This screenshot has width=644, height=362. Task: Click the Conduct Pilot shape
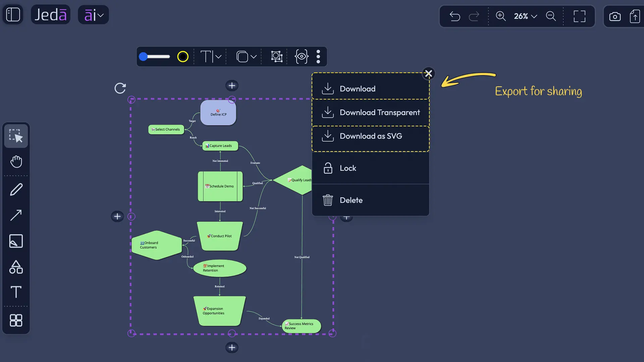220,236
